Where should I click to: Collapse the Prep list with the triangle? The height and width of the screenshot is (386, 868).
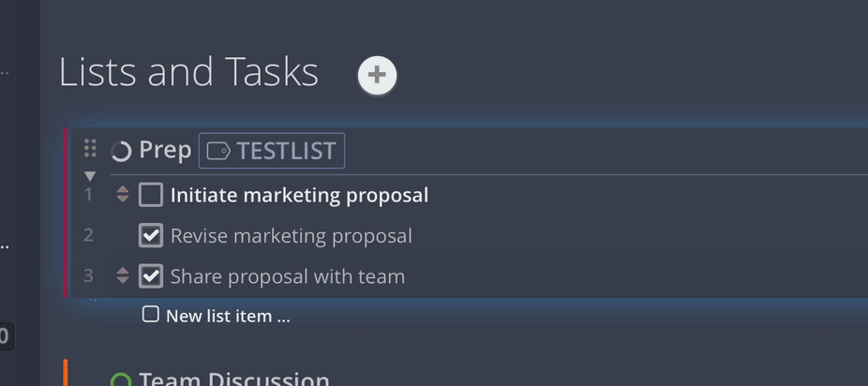[90, 176]
